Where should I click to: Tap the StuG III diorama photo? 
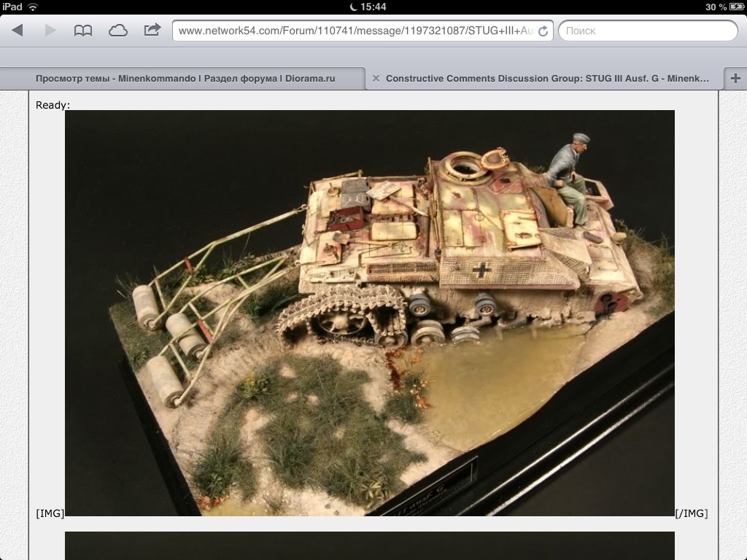tap(370, 313)
